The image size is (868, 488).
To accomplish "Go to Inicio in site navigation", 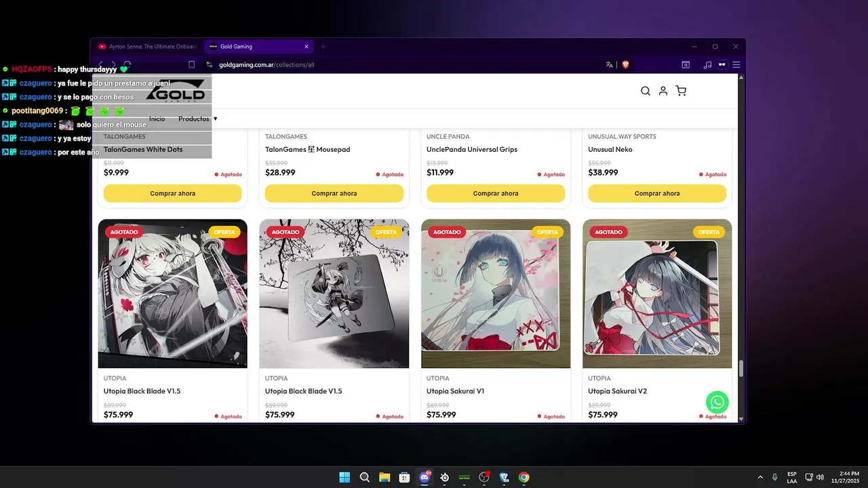I will pos(157,119).
